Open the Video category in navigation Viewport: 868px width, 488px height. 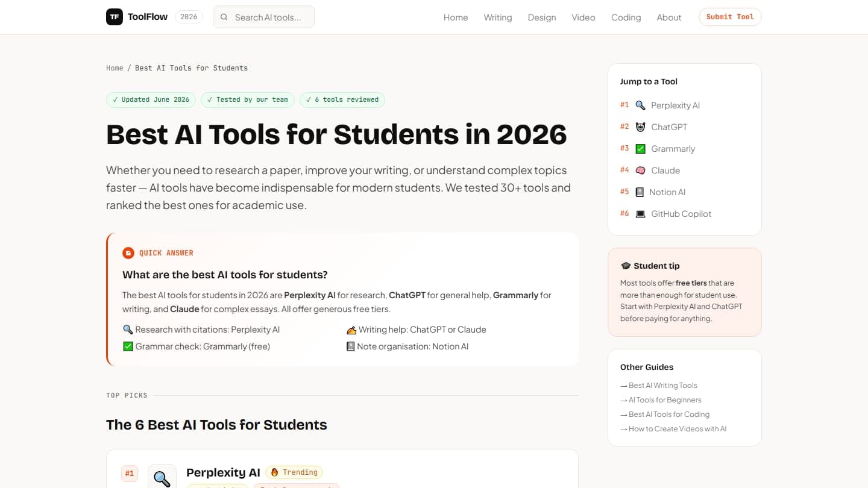583,17
